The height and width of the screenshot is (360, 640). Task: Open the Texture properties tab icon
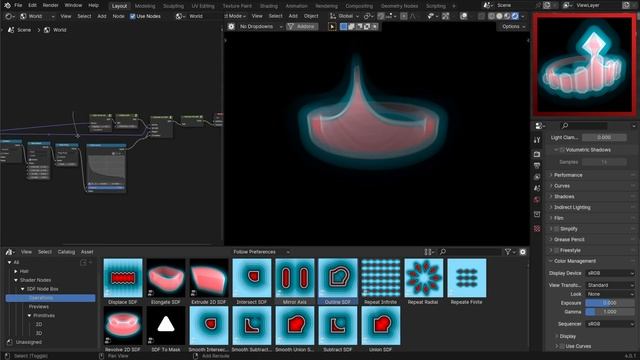point(537,229)
